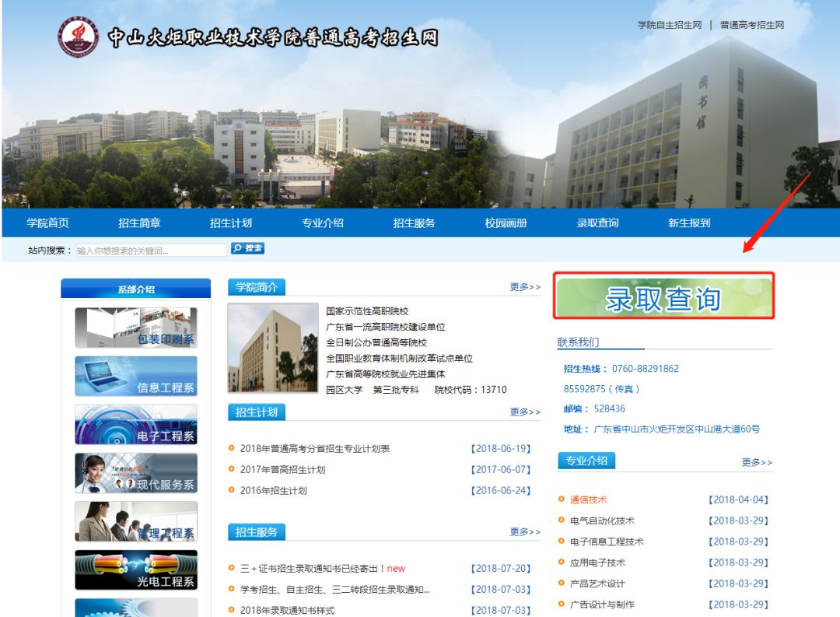This screenshot has width=840, height=617.
Task: Open the 2017年普高招生计划 article
Action: 282,470
